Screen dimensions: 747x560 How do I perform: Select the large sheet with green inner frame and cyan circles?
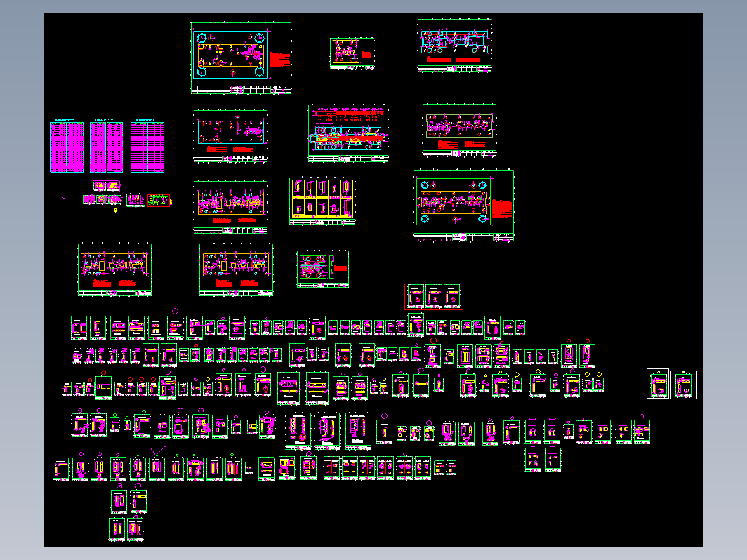click(x=463, y=205)
